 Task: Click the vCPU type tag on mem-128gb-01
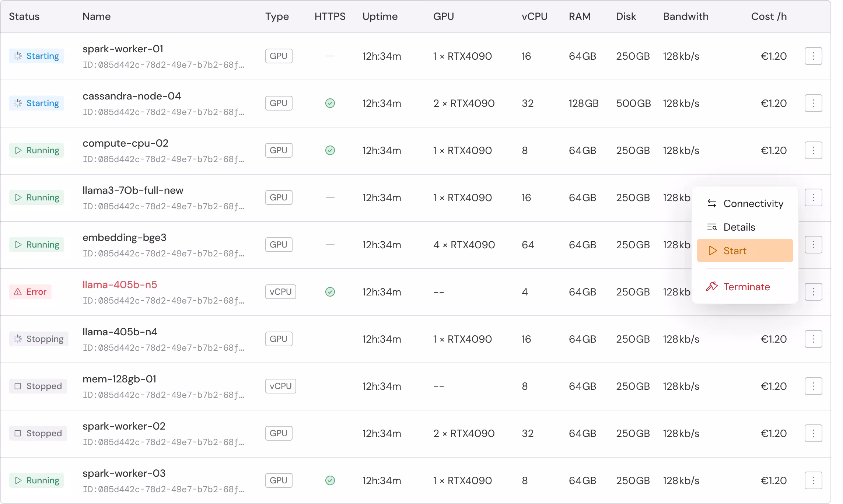coord(280,386)
